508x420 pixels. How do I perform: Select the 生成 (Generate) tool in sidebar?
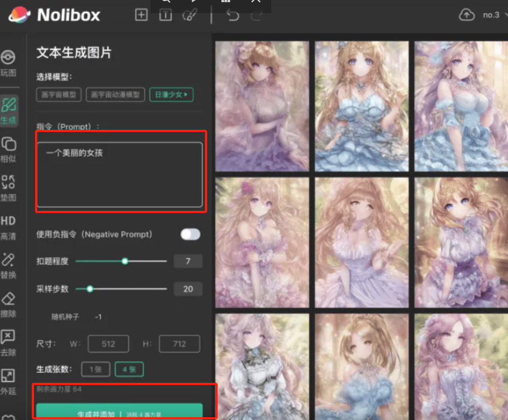(x=8, y=108)
